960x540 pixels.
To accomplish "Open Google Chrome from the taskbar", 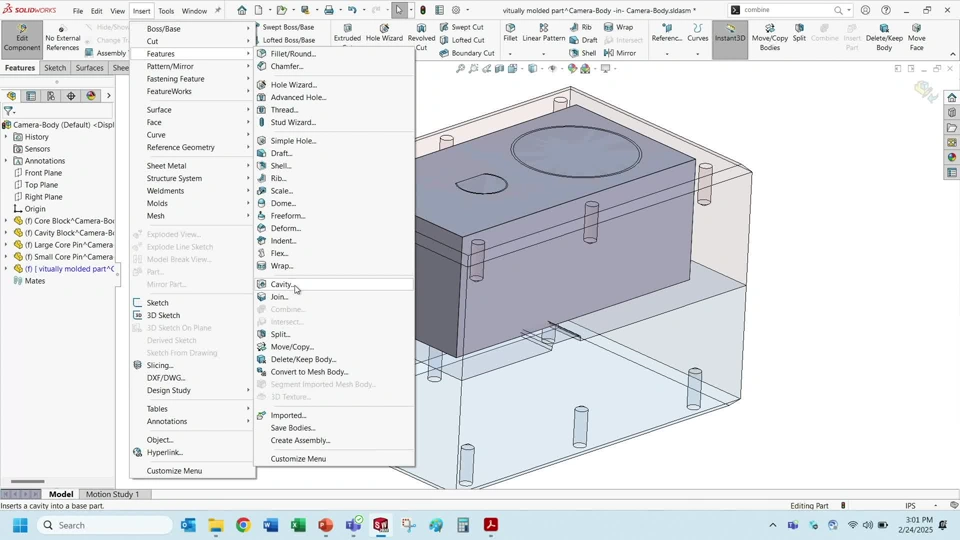I will (x=243, y=525).
